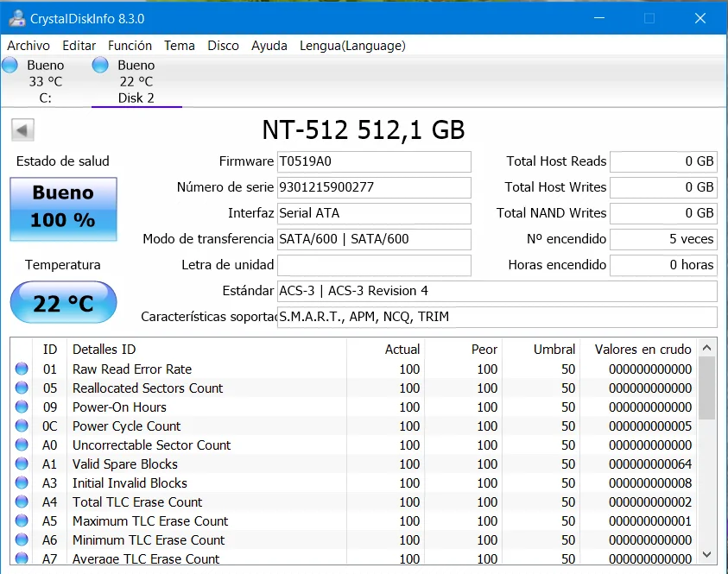Click the Número de serie field
Image resolution: width=728 pixels, height=574 pixels.
[x=373, y=187]
